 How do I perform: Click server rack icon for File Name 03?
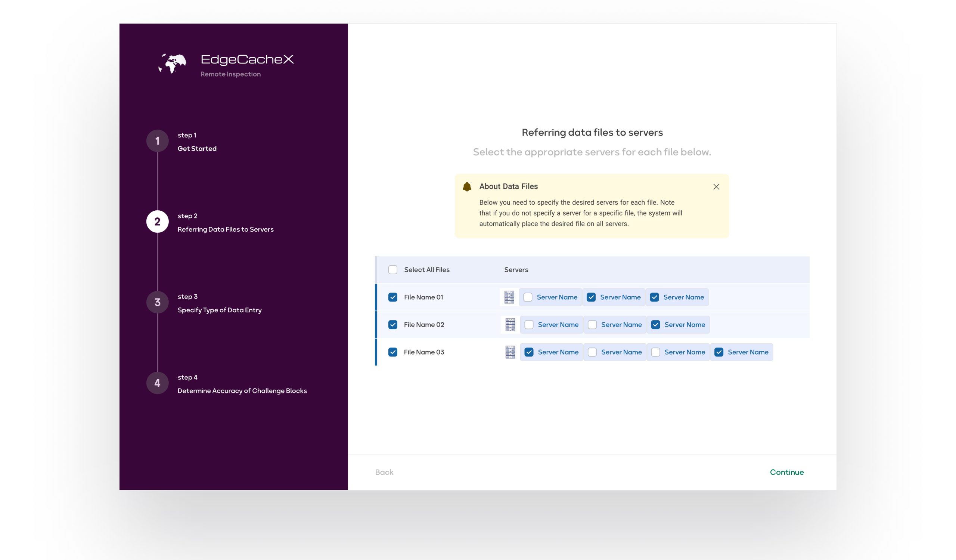click(x=510, y=352)
